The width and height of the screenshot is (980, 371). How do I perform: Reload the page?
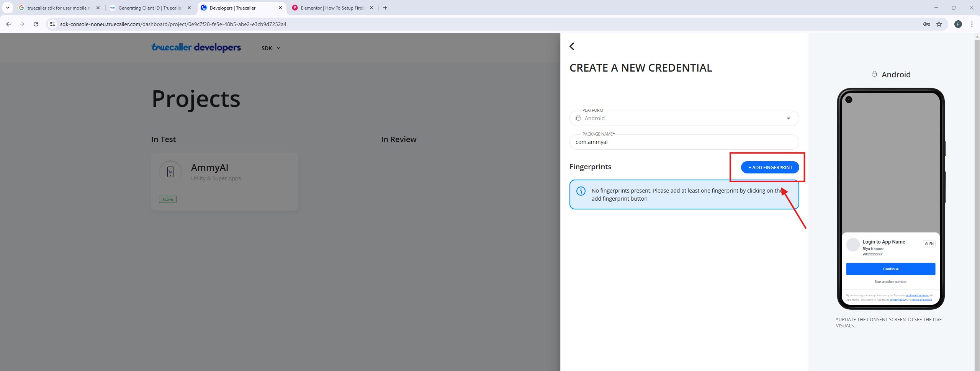(x=36, y=24)
